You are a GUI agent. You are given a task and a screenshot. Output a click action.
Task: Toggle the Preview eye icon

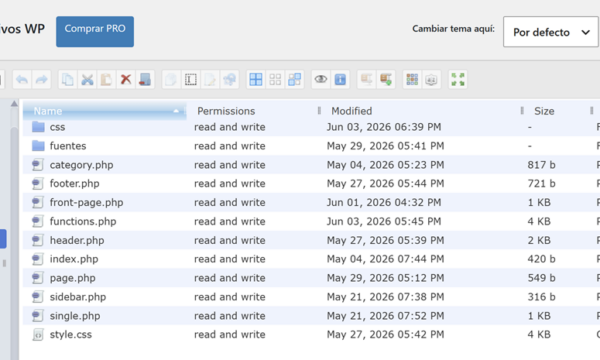321,80
